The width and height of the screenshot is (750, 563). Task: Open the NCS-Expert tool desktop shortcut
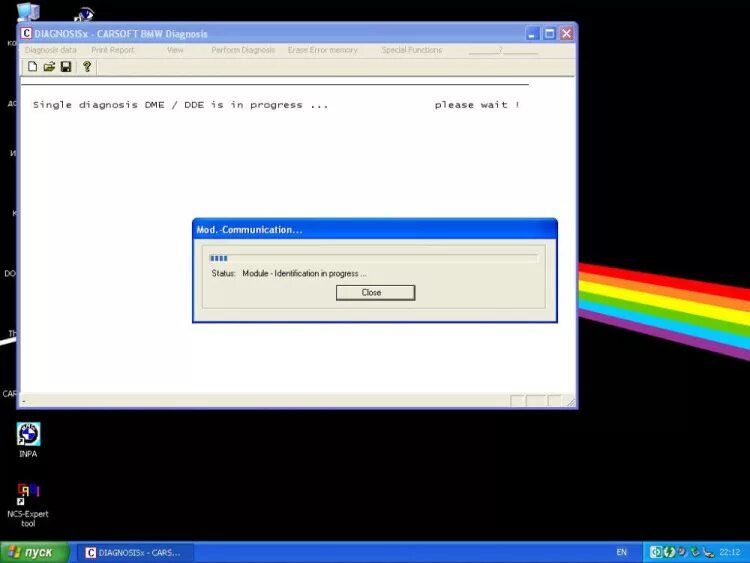(28, 505)
